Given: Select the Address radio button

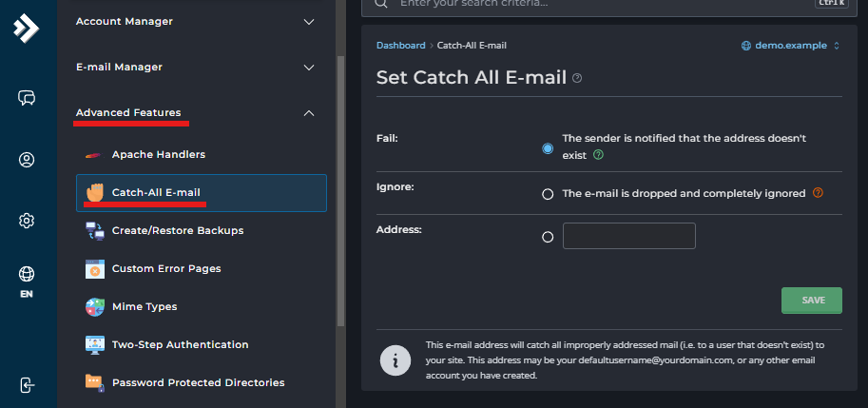Looking at the screenshot, I should (548, 237).
